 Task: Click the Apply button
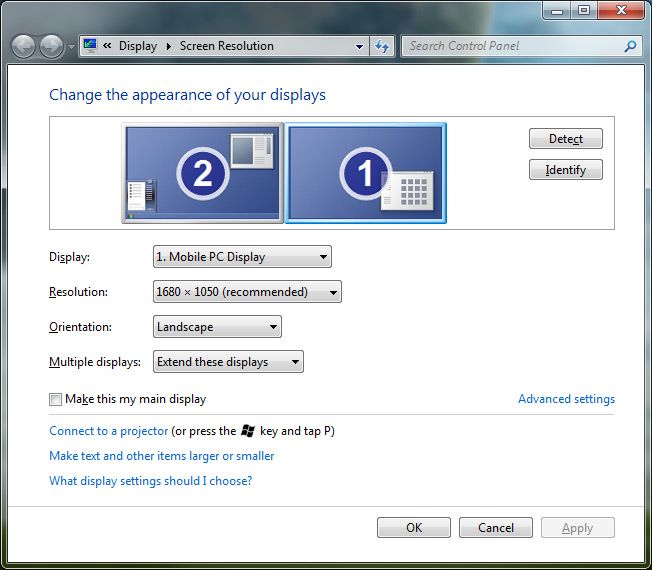point(578,528)
